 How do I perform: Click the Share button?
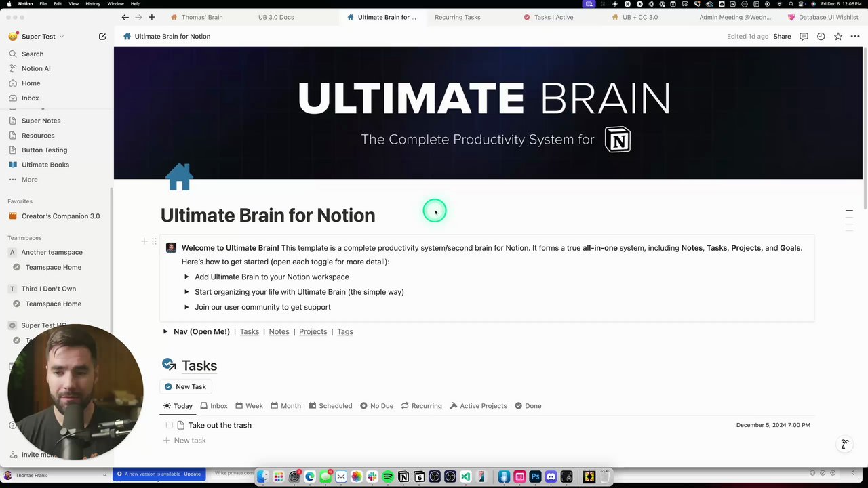click(782, 37)
